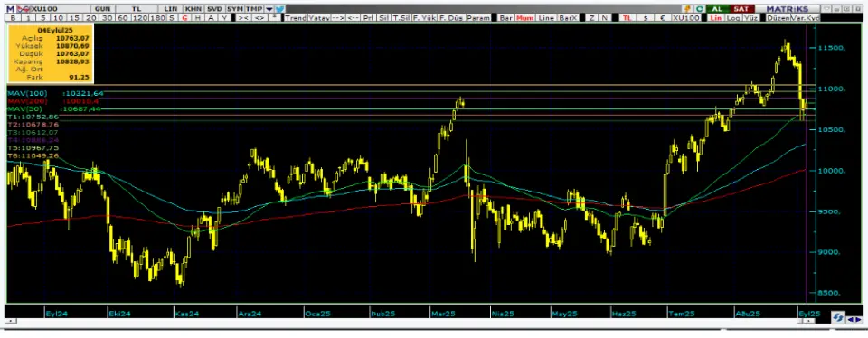Open the GUN period selector
The width and height of the screenshot is (868, 338).
[102, 9]
